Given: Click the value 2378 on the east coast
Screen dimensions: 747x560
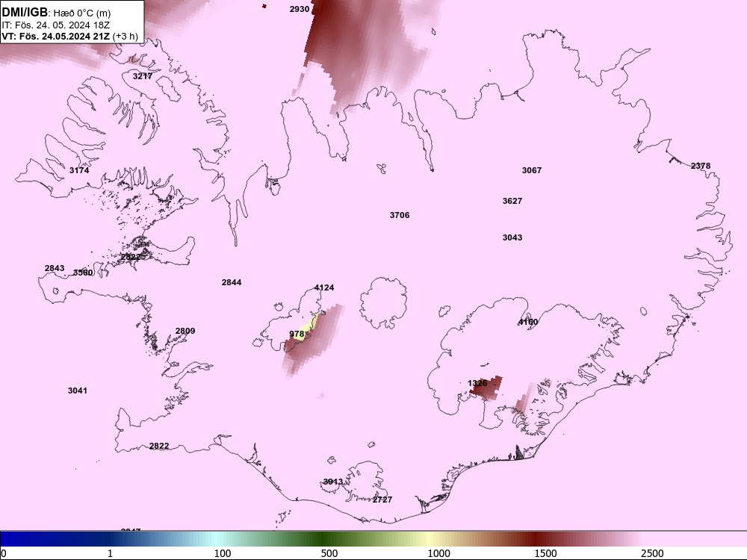Looking at the screenshot, I should (701, 166).
